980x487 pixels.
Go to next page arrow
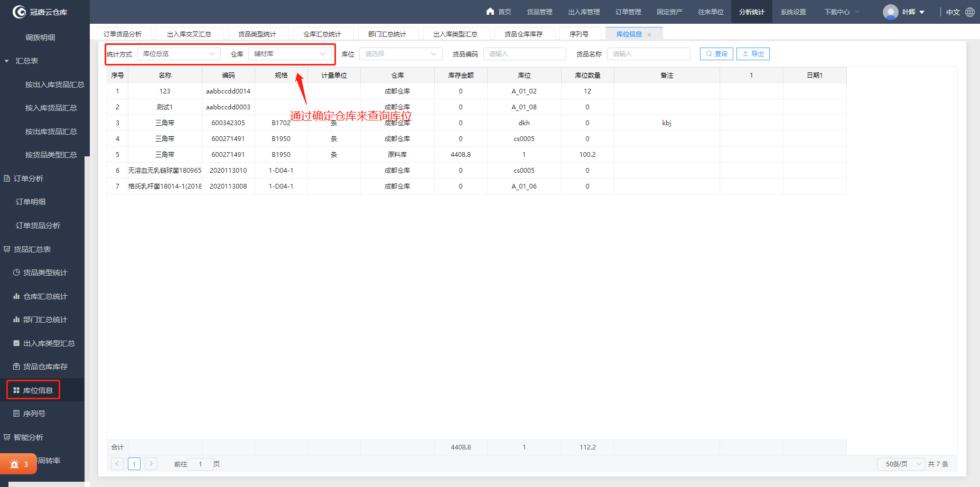(x=151, y=464)
